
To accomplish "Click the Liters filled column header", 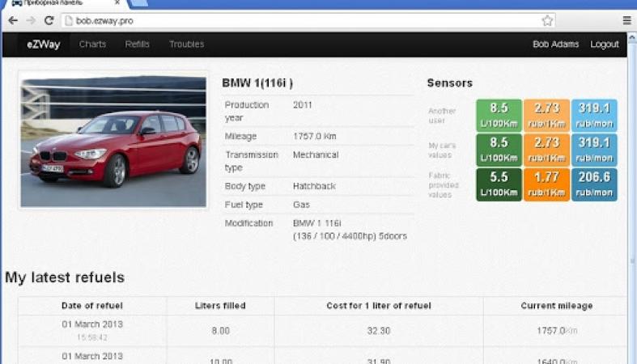I will (220, 306).
